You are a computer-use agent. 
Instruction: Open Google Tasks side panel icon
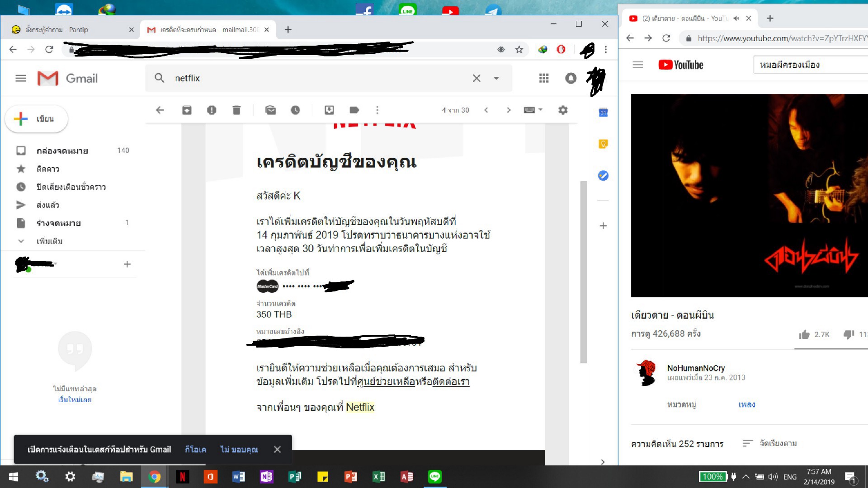pyautogui.click(x=603, y=176)
